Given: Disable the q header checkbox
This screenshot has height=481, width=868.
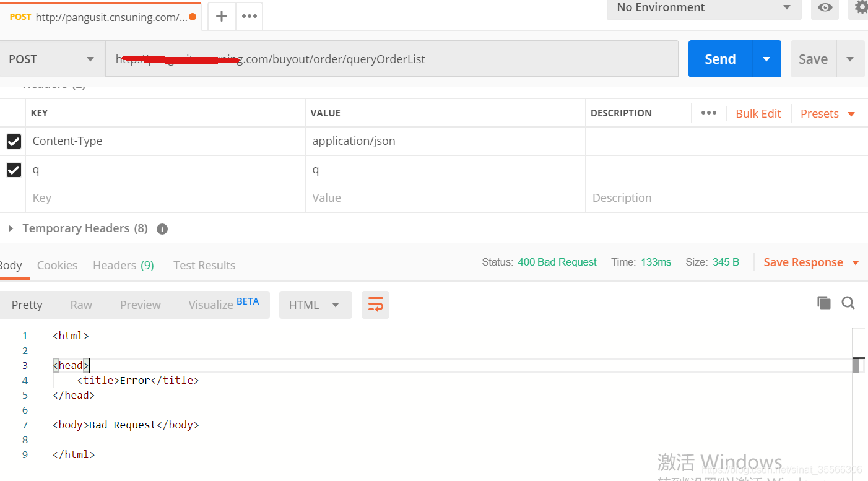Looking at the screenshot, I should pyautogui.click(x=14, y=170).
